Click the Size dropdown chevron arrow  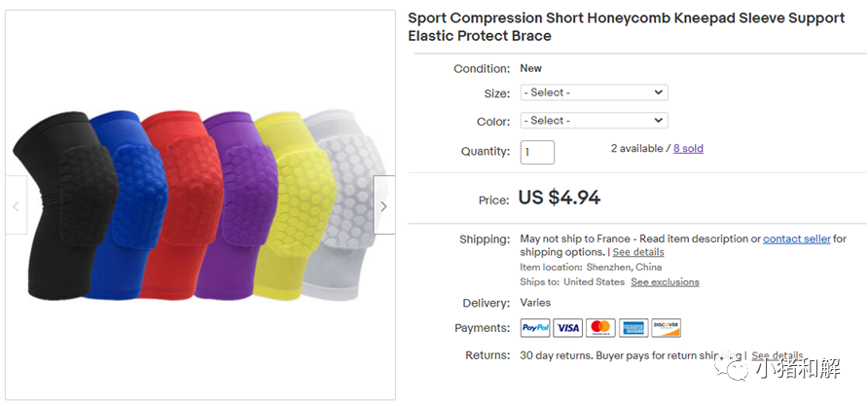(658, 92)
